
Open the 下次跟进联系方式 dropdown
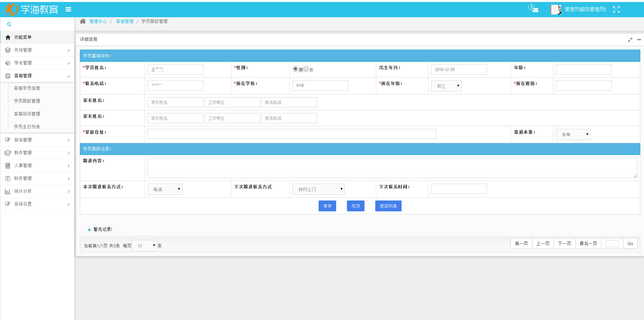[319, 189]
